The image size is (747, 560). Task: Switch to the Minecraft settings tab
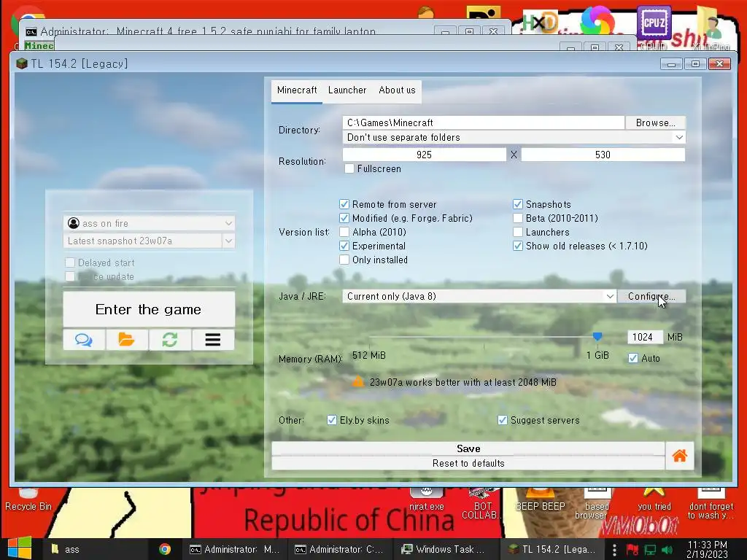(297, 90)
